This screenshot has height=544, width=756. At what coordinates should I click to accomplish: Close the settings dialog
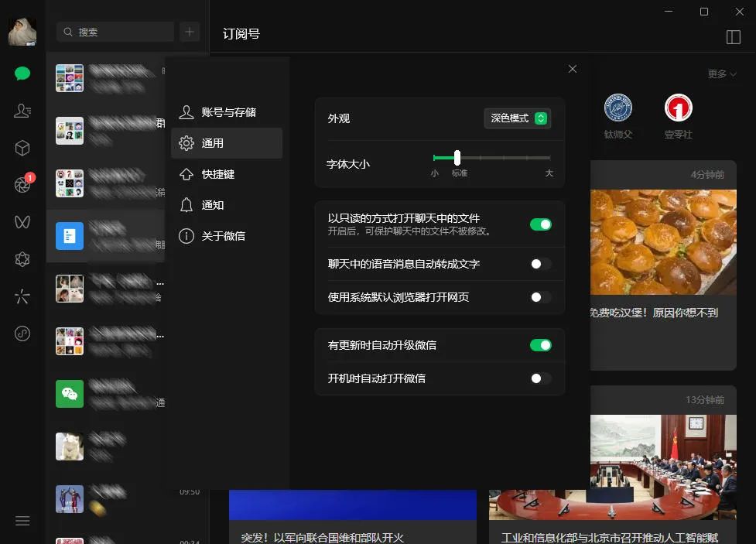coord(573,69)
